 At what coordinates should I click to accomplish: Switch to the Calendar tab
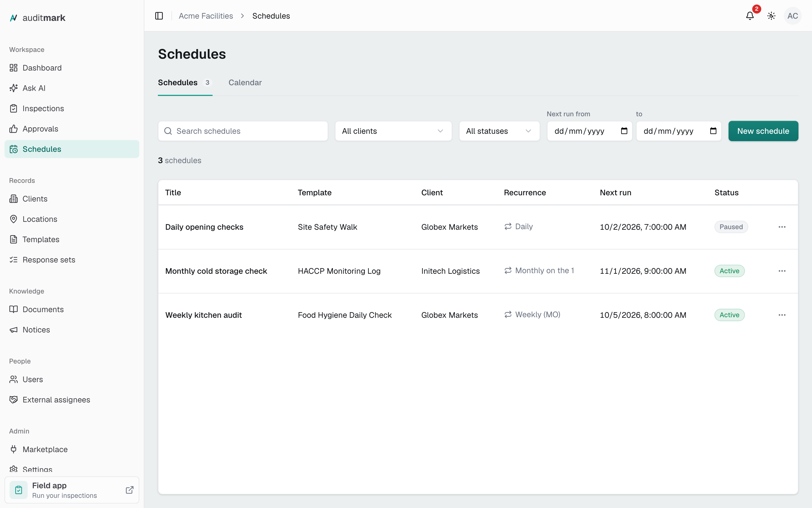pos(245,83)
